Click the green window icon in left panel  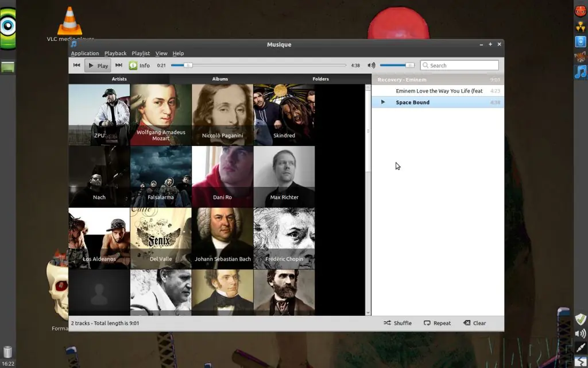[8, 67]
